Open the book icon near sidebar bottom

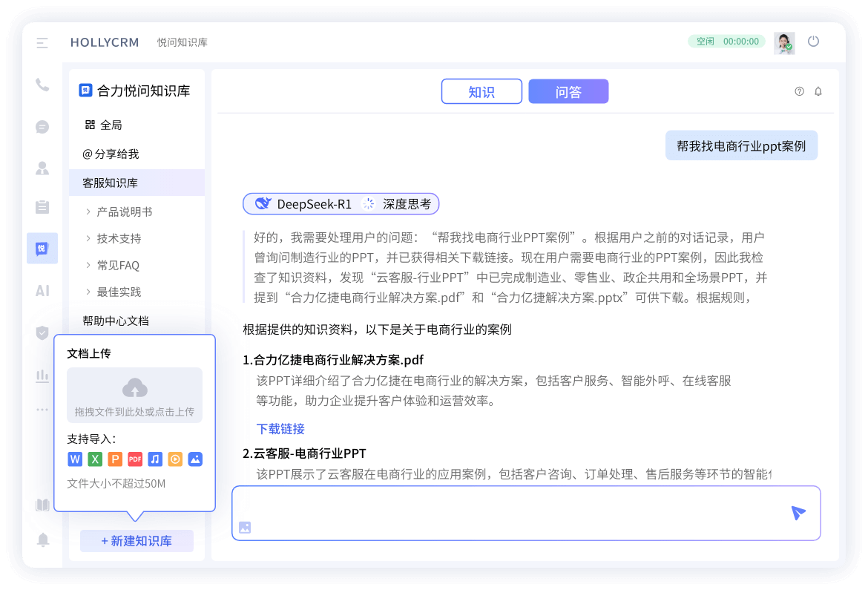click(42, 505)
